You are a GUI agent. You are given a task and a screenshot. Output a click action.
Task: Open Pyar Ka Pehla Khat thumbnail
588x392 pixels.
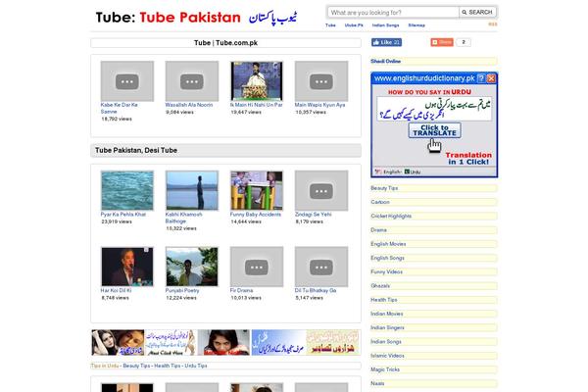point(127,190)
